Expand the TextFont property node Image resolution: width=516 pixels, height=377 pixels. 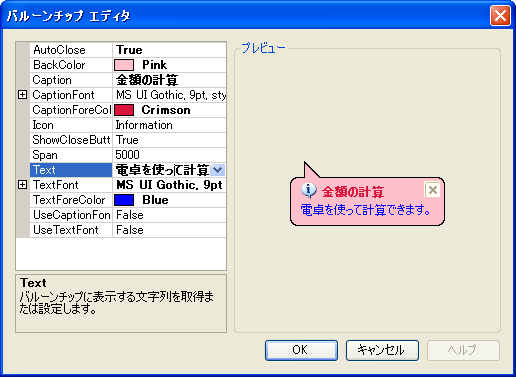point(22,184)
